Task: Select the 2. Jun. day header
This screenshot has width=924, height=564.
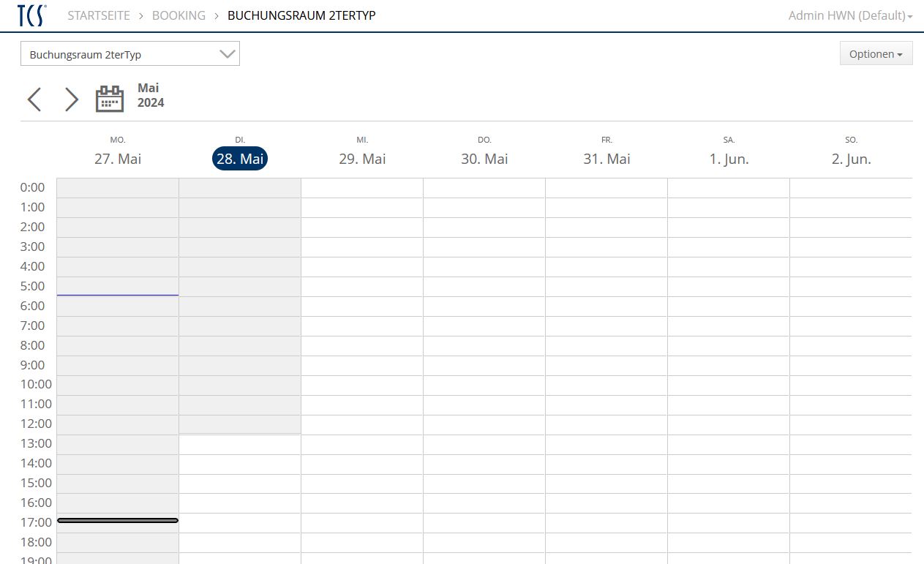Action: coord(851,159)
